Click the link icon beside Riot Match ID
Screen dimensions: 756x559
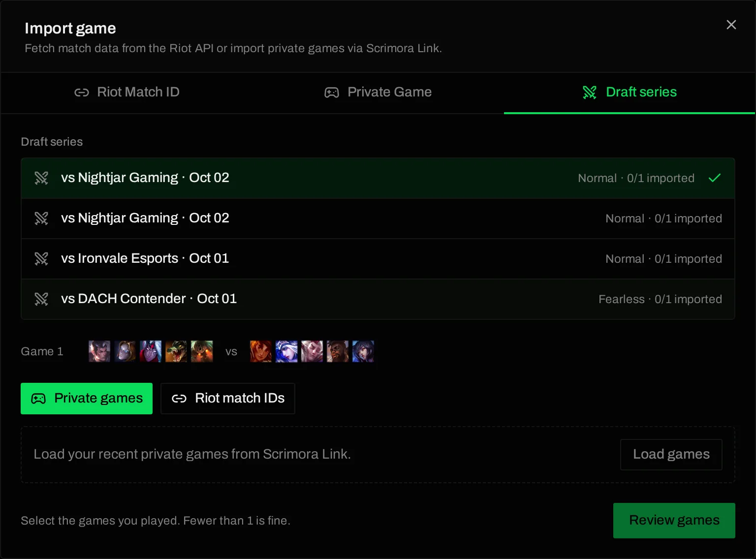point(82,93)
